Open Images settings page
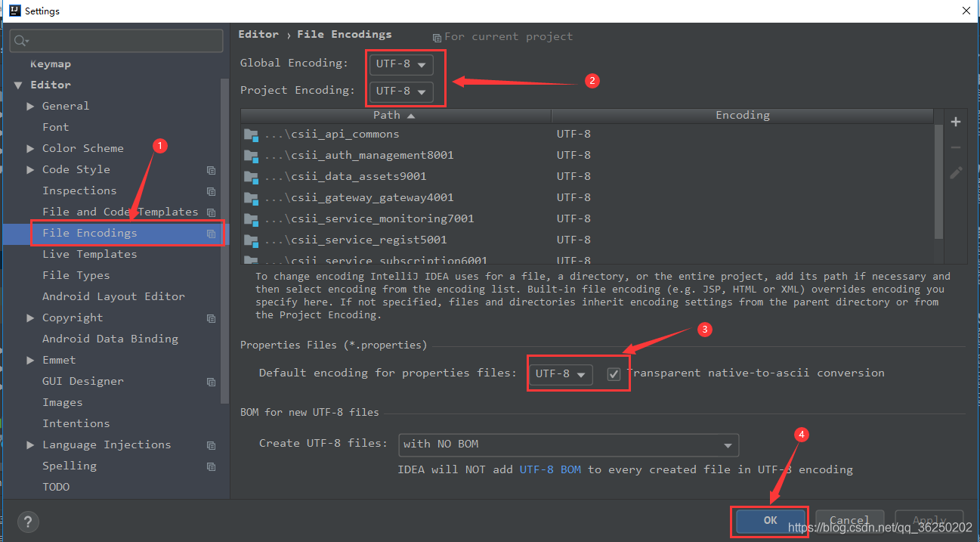 point(63,403)
